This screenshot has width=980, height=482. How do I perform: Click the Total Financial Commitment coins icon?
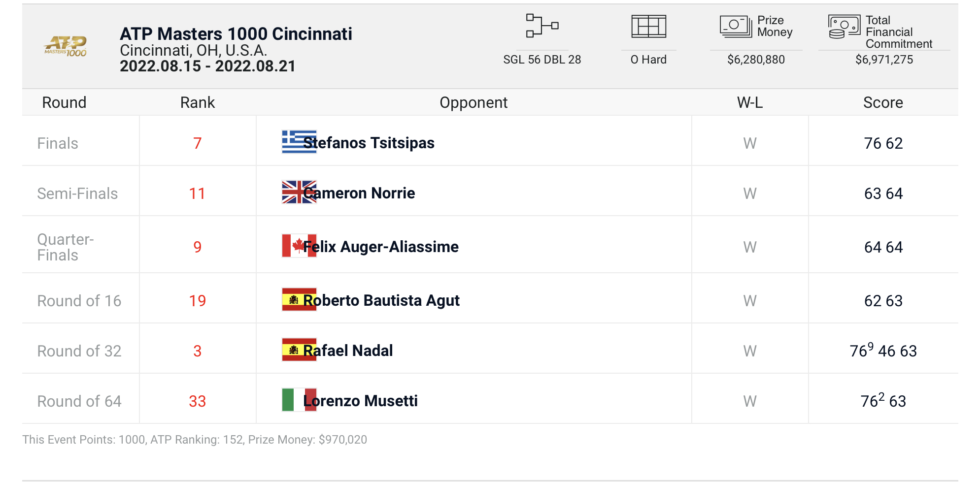[844, 27]
